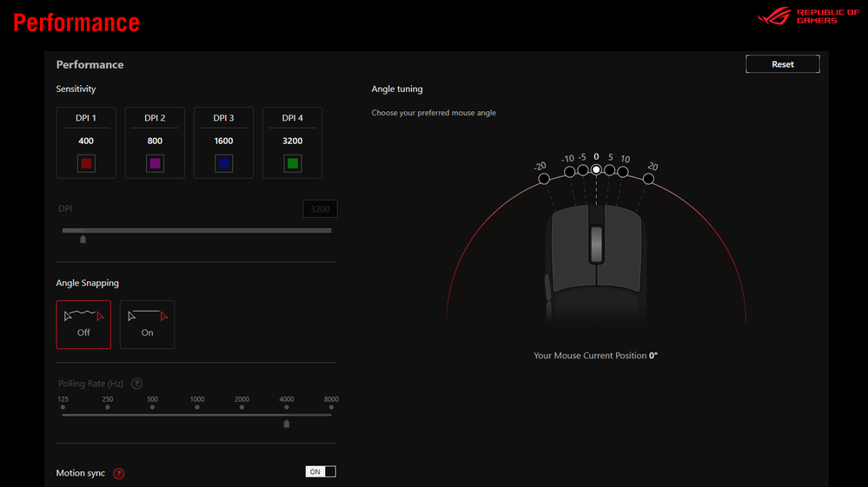868x487 pixels.
Task: Open the red DPI 1 color swatch
Action: click(x=86, y=163)
